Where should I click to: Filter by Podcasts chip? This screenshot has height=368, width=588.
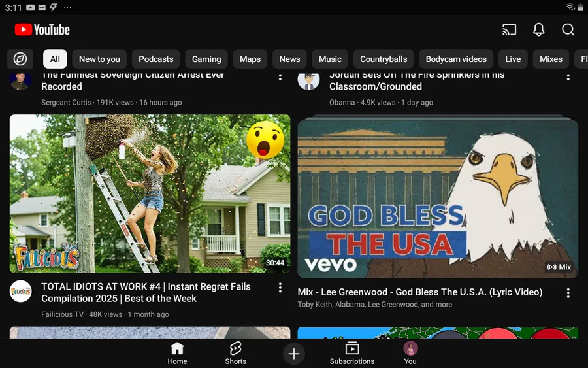[x=156, y=59]
